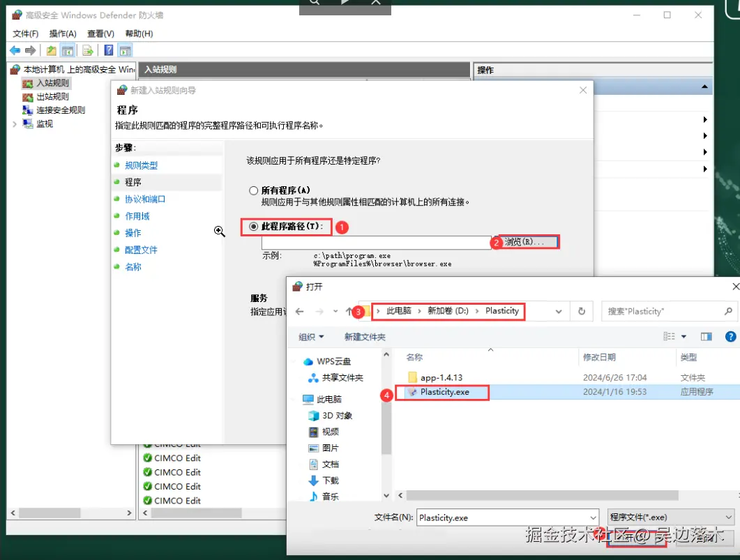Go to 操作 wizard step
Screen dimensions: 740x560
133,233
